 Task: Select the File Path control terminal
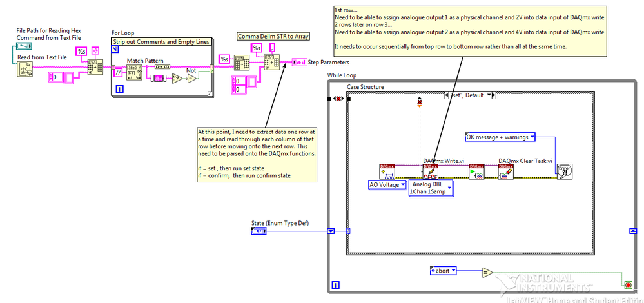(24, 47)
